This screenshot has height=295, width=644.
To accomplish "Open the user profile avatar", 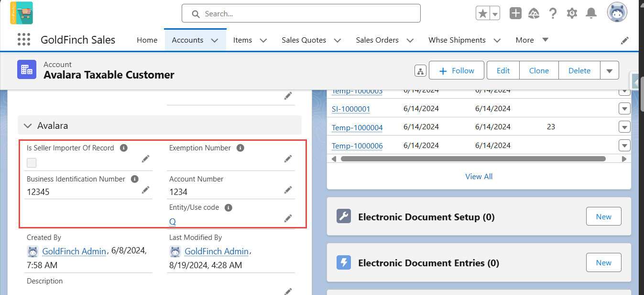I will 617,13.
